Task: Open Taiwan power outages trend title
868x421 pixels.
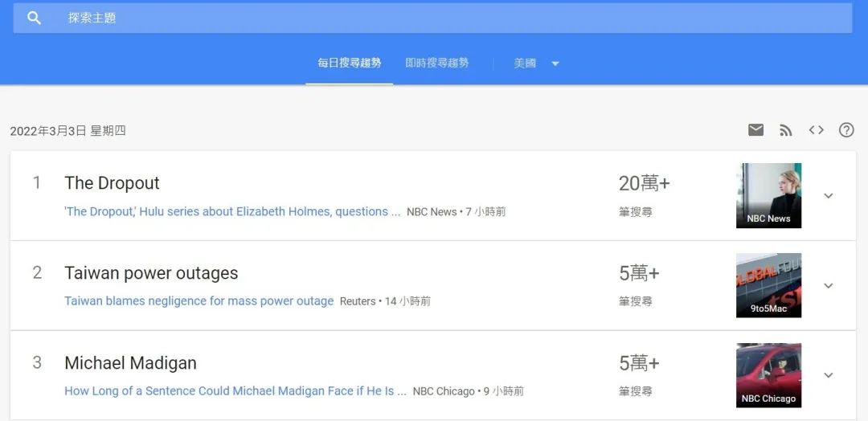Action: click(151, 273)
